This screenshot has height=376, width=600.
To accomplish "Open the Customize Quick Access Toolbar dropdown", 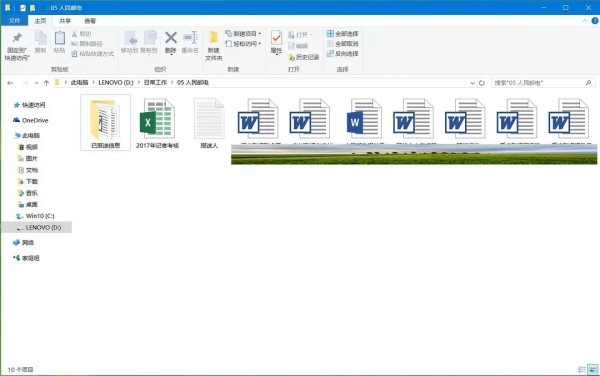I will 41,8.
